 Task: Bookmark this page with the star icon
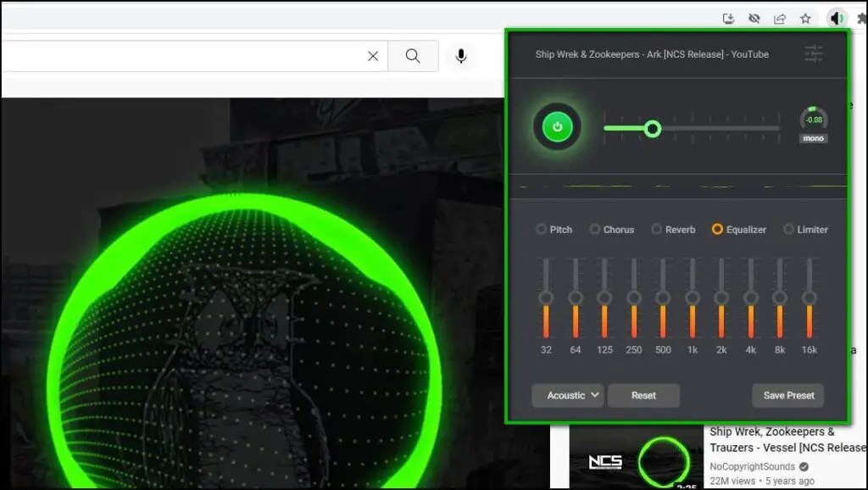pos(805,19)
